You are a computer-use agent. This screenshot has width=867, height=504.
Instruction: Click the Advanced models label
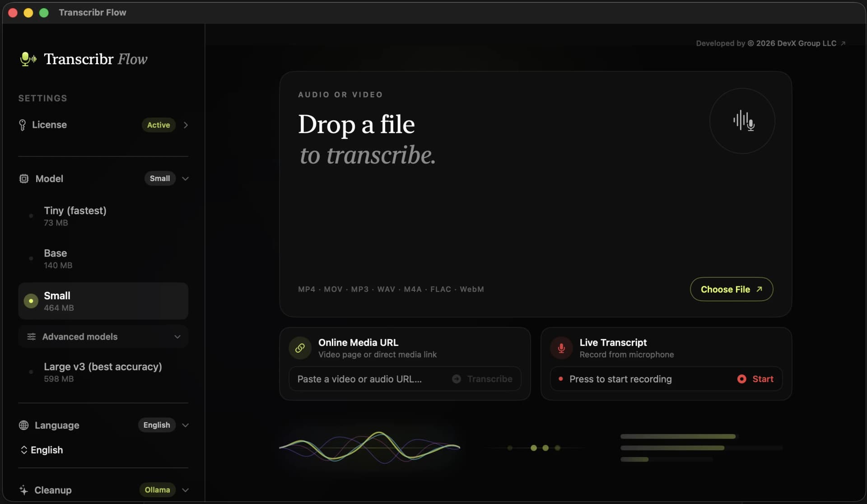[x=80, y=337]
